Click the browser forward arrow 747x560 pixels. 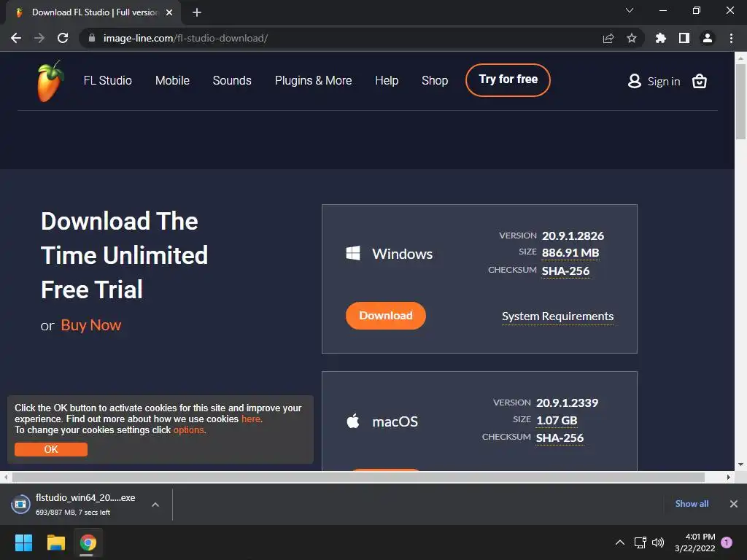point(39,38)
